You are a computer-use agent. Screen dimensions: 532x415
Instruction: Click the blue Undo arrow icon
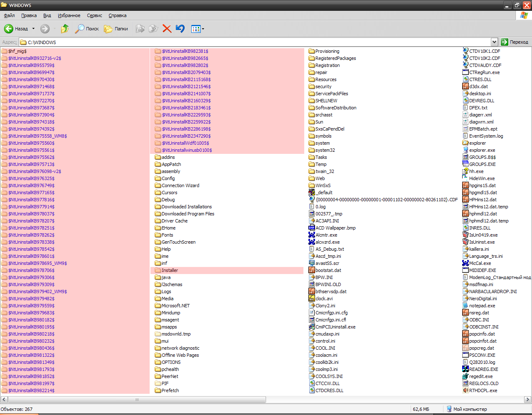pos(180,29)
